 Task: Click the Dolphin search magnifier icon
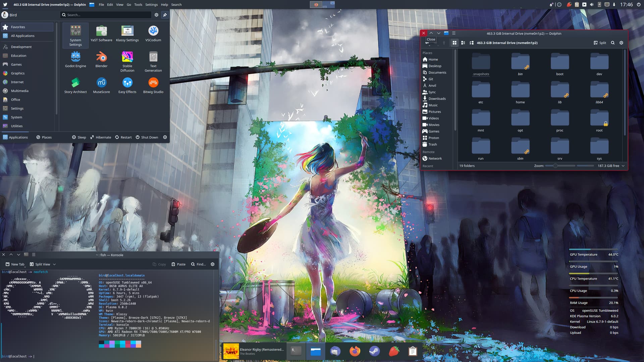[x=613, y=43]
